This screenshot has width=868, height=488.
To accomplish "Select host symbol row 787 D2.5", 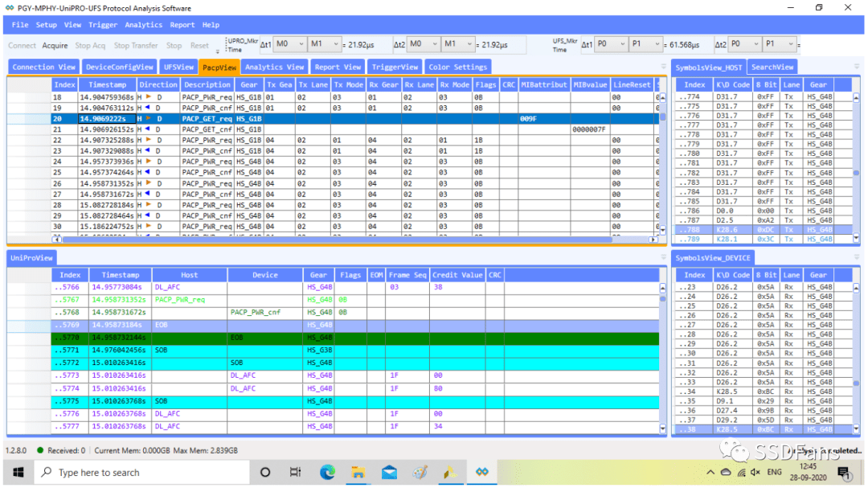I will (763, 220).
